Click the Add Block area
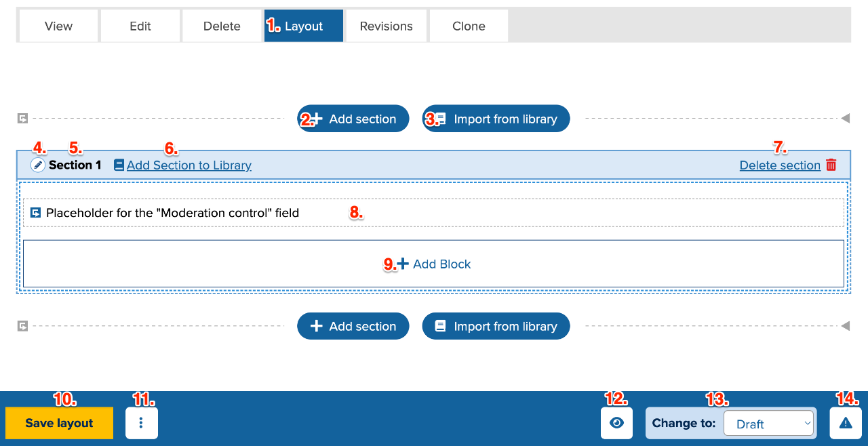The image size is (868, 446). pos(433,264)
